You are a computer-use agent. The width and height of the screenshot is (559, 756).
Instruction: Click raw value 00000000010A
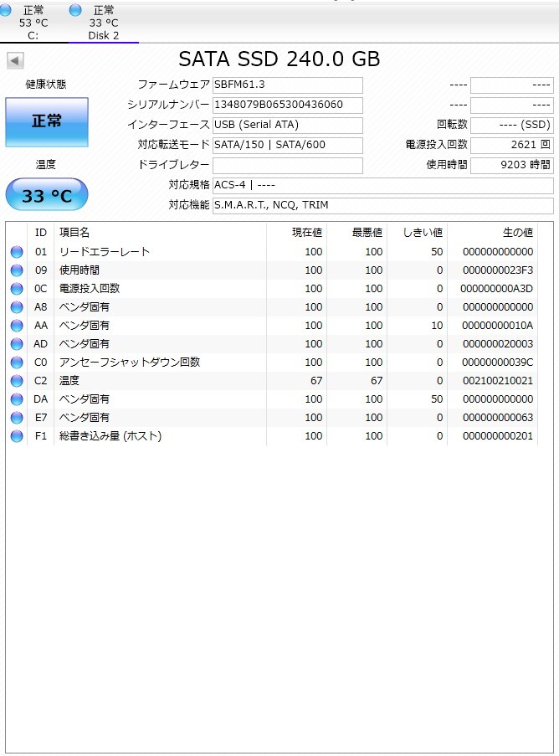tap(498, 326)
